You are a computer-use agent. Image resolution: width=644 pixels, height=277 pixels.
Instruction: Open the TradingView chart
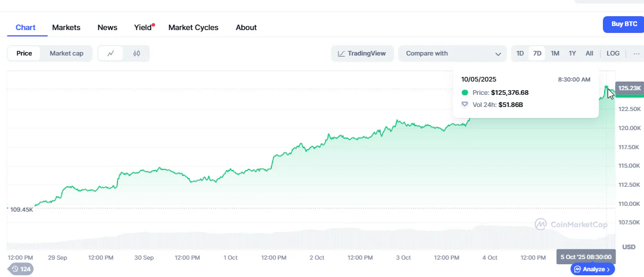tap(362, 53)
